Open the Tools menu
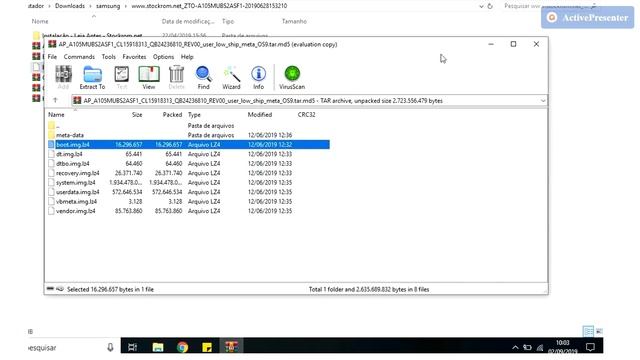 [109, 57]
